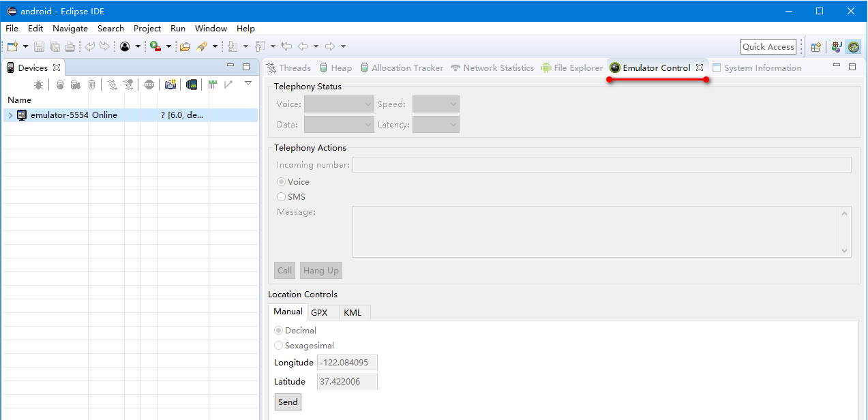The image size is (868, 420).
Task: Click the Longitude input field
Action: click(347, 363)
